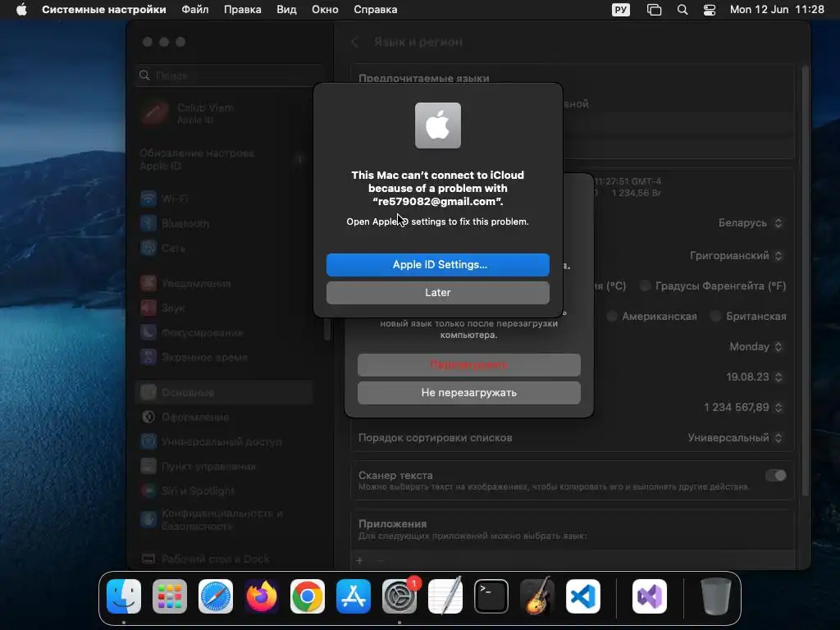The image size is (840, 630).
Task: Click System Settings icon in Dock
Action: pos(399,596)
